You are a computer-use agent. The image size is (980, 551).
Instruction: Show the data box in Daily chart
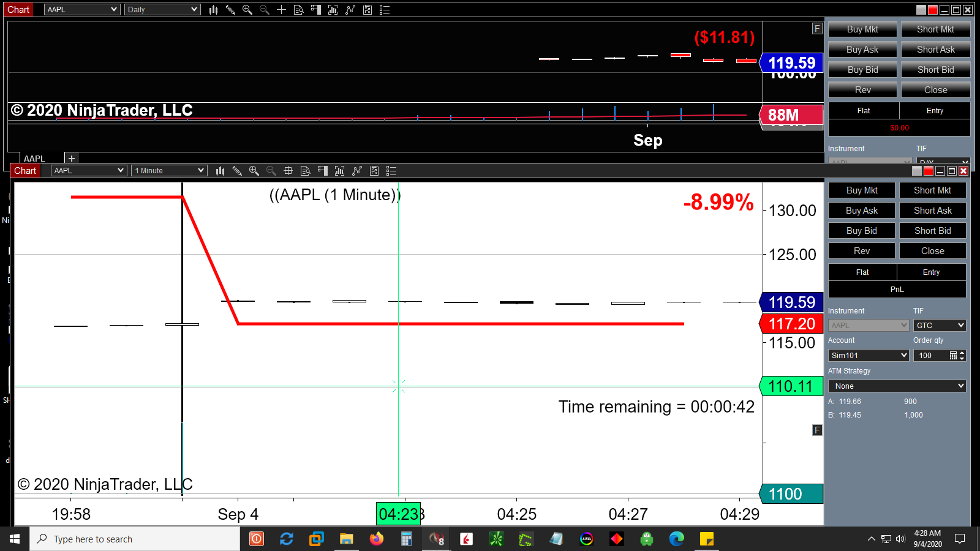click(299, 10)
